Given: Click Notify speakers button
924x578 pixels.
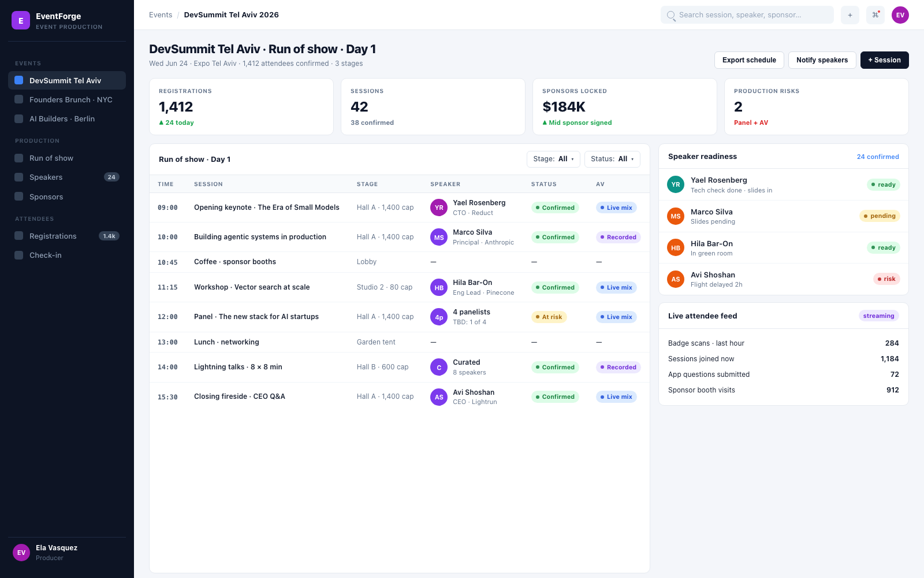Looking at the screenshot, I should pyautogui.click(x=822, y=60).
